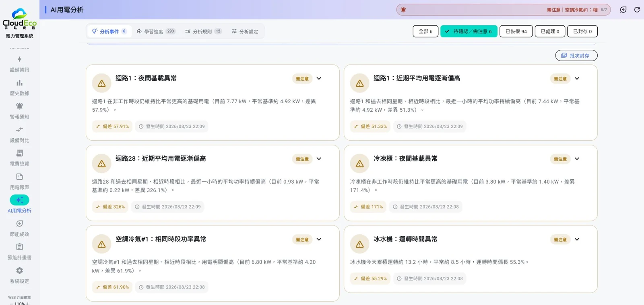Screen dimensions: 644x305
Task: Filter events by 已恢復 94
Action: pyautogui.click(x=516, y=31)
